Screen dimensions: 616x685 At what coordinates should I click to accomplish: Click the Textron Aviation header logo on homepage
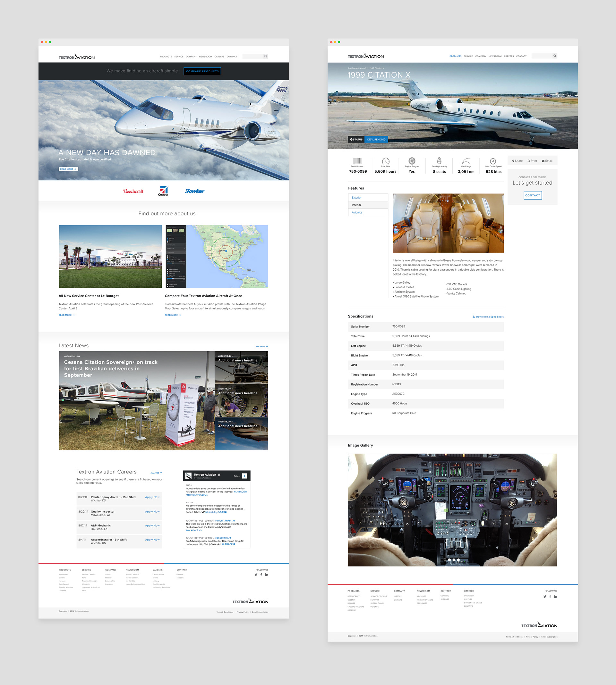tap(77, 57)
